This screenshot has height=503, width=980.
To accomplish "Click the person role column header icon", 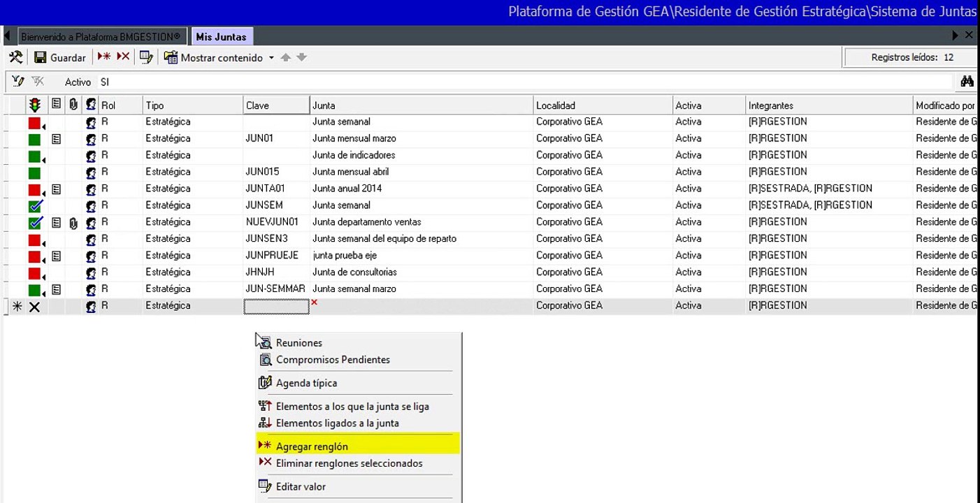I will point(91,105).
